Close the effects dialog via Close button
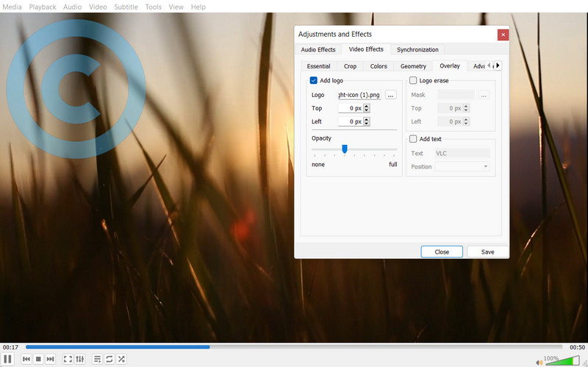 click(x=442, y=252)
